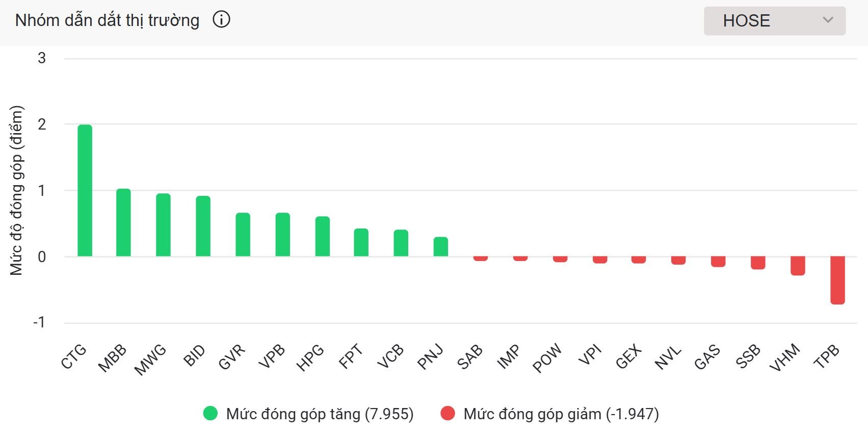Click the info icon beside chart title
The image size is (868, 433).
[x=221, y=20]
